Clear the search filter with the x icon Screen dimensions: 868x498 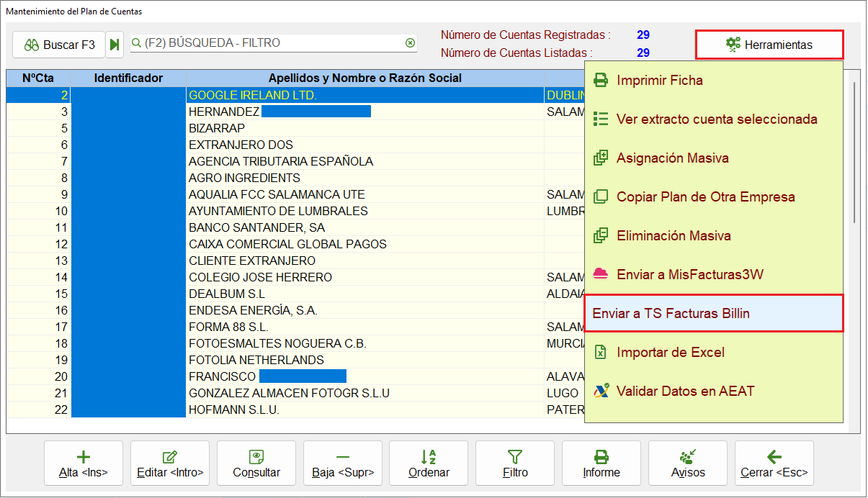410,43
